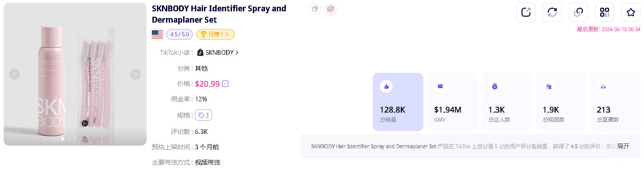Copy the product link via chain icon
The height and width of the screenshot is (170, 644).
click(578, 12)
